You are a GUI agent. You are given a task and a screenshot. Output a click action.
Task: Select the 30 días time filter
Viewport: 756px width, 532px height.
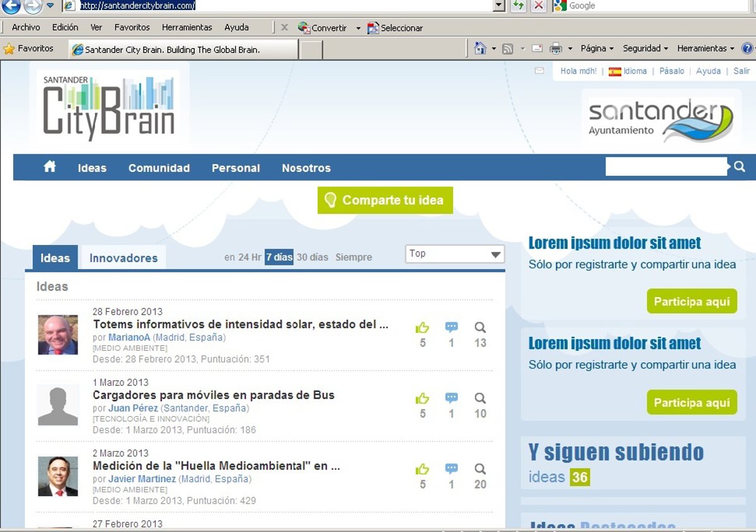point(312,258)
